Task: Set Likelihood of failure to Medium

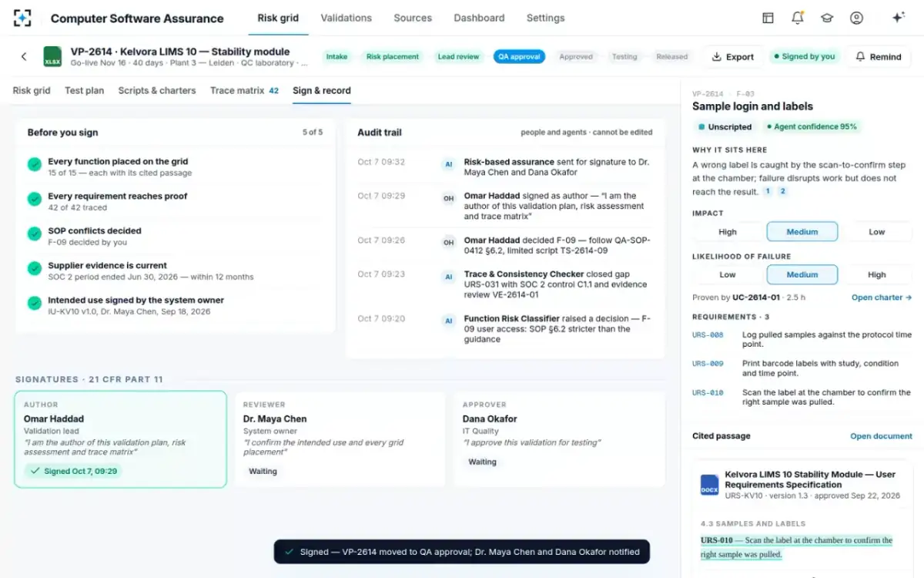Action: [x=802, y=274]
